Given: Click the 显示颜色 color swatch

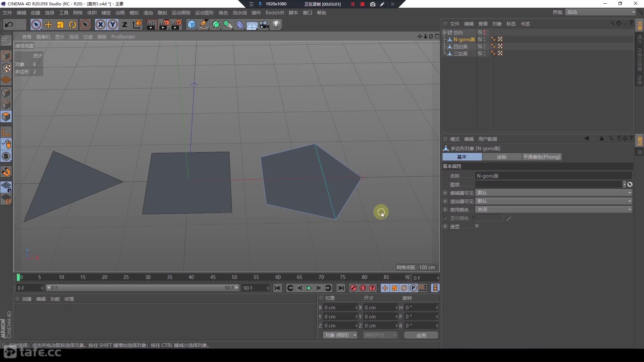Looking at the screenshot, I should point(489,218).
